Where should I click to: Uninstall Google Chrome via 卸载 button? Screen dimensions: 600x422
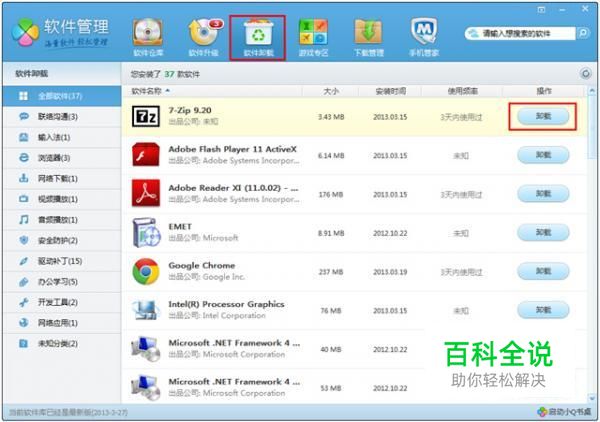543,271
